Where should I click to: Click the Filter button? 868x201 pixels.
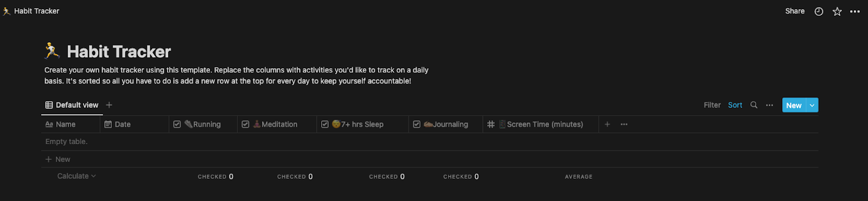(x=712, y=105)
